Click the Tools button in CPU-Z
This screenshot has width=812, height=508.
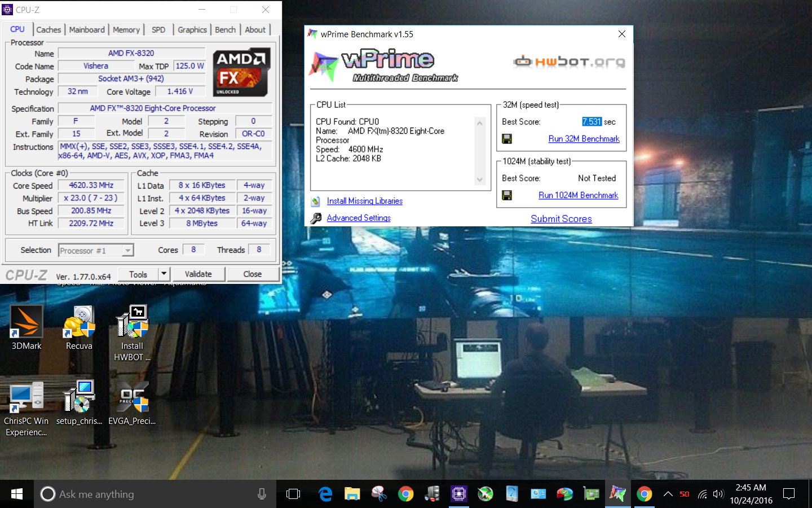[138, 274]
